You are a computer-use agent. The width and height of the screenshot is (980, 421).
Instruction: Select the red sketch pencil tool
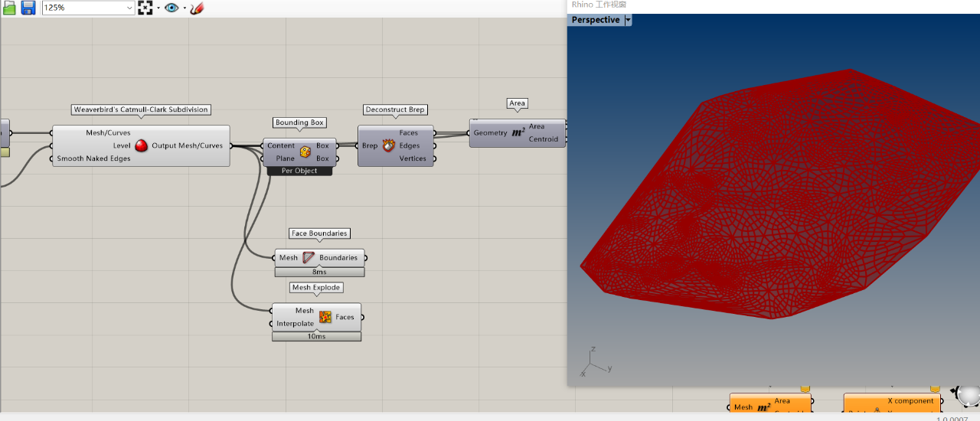197,8
